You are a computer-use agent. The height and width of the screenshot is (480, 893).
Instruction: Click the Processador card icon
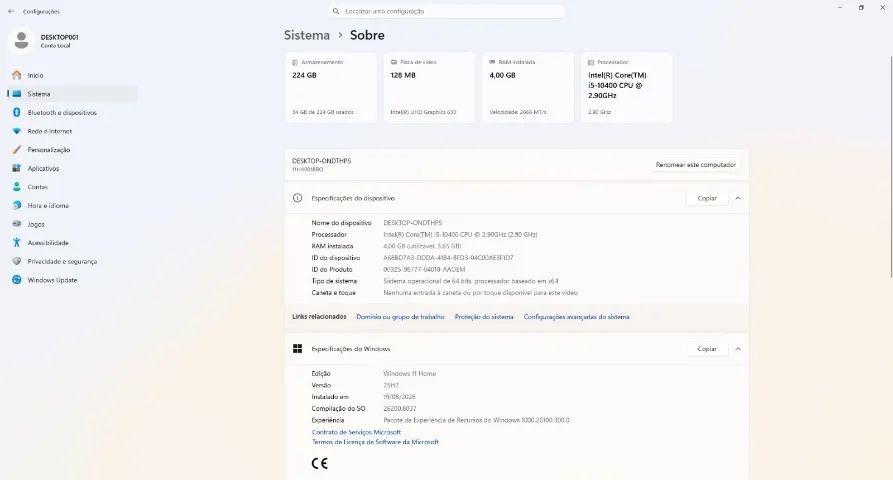pos(591,62)
